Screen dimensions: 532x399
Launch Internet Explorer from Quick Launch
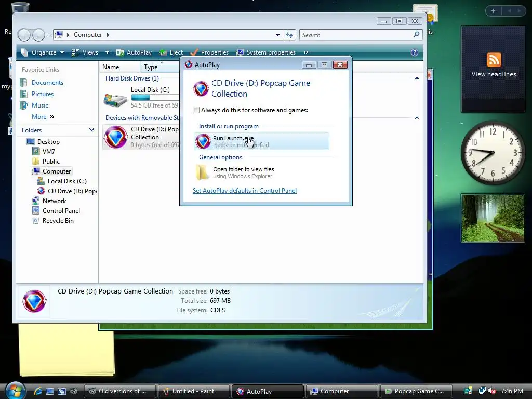click(37, 391)
